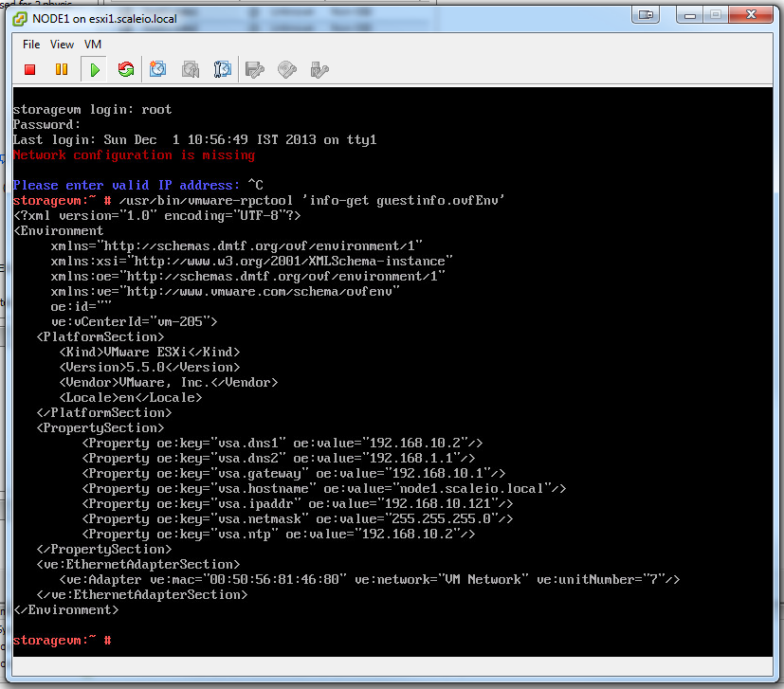
Task: Open the Snapshot Manager icon
Action: click(x=223, y=69)
